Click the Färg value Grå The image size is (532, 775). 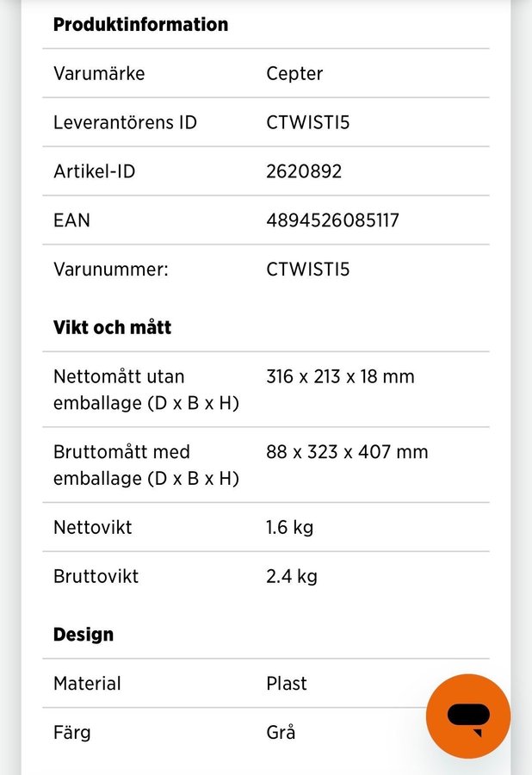(281, 731)
